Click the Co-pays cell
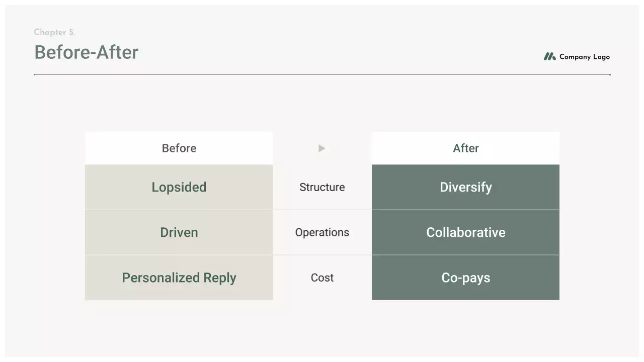 465,278
